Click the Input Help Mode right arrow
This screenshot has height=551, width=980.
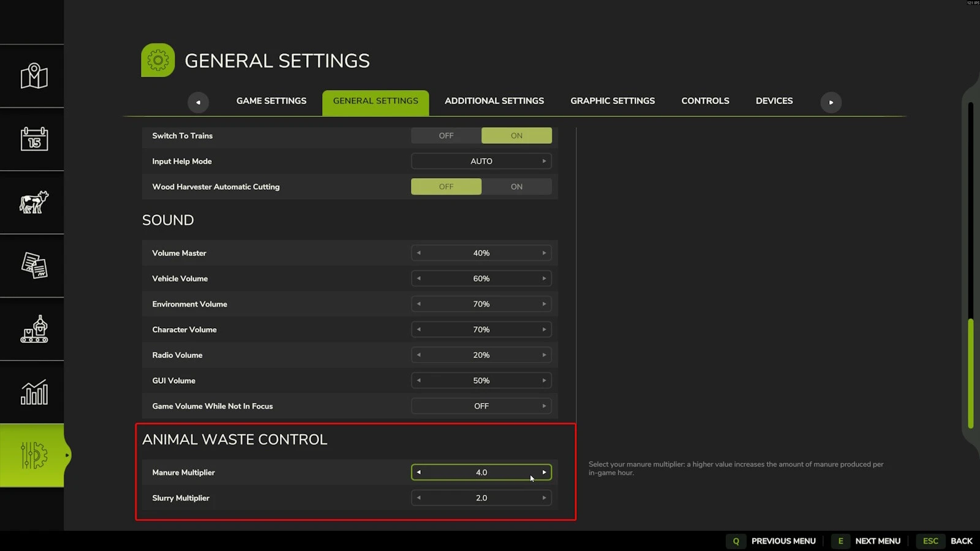pos(544,161)
